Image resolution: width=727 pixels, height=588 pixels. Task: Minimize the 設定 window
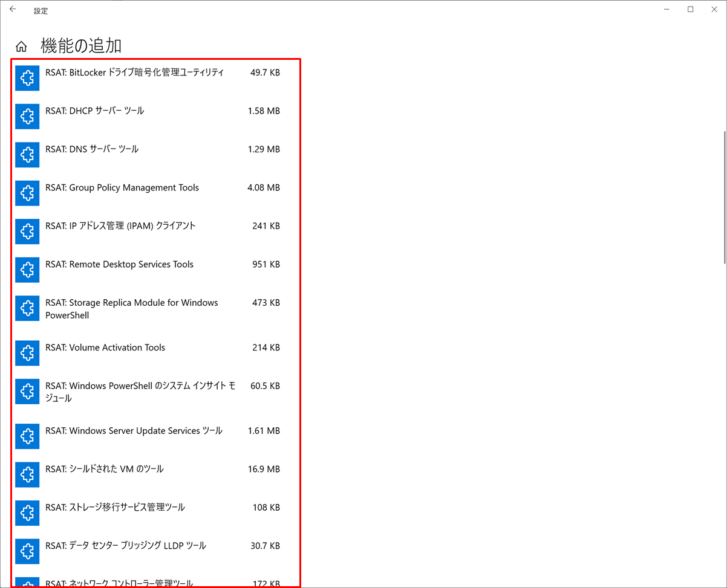666,10
